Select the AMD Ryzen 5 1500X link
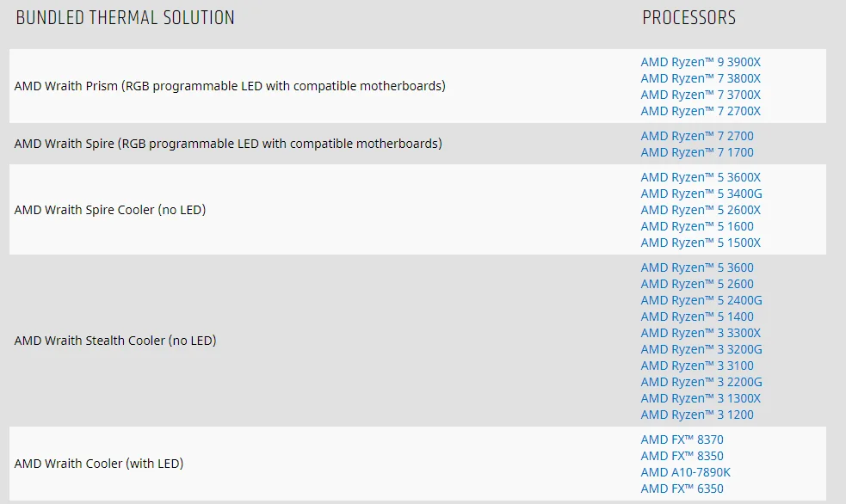Viewport: 846px width, 504px height. point(701,243)
